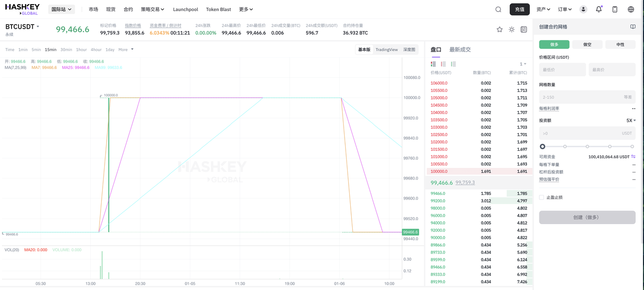Select the 做空 short direction option
This screenshot has width=644, height=290.
point(587,45)
